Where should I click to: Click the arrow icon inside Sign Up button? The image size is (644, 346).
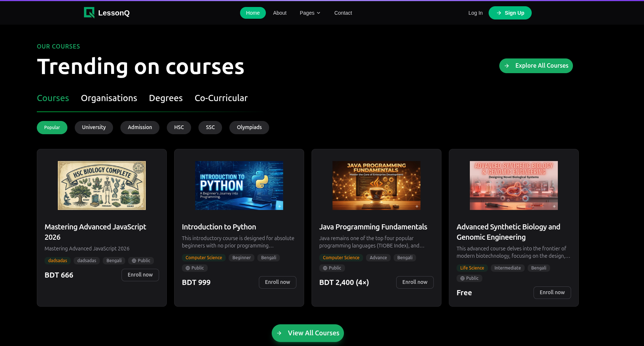tap(498, 13)
